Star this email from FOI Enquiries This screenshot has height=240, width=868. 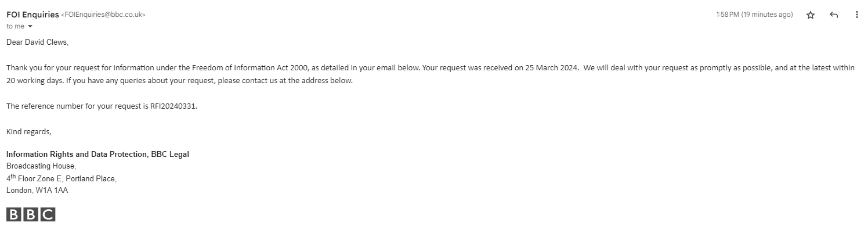tap(811, 15)
